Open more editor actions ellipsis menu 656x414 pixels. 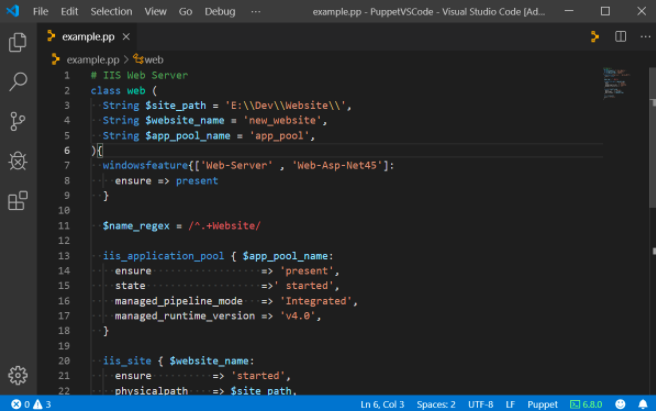pyautogui.click(x=645, y=37)
